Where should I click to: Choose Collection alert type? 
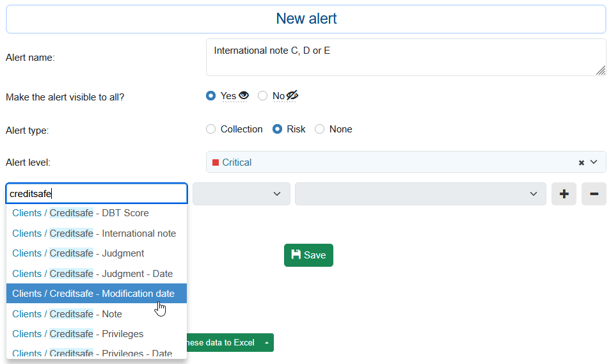pos(211,129)
